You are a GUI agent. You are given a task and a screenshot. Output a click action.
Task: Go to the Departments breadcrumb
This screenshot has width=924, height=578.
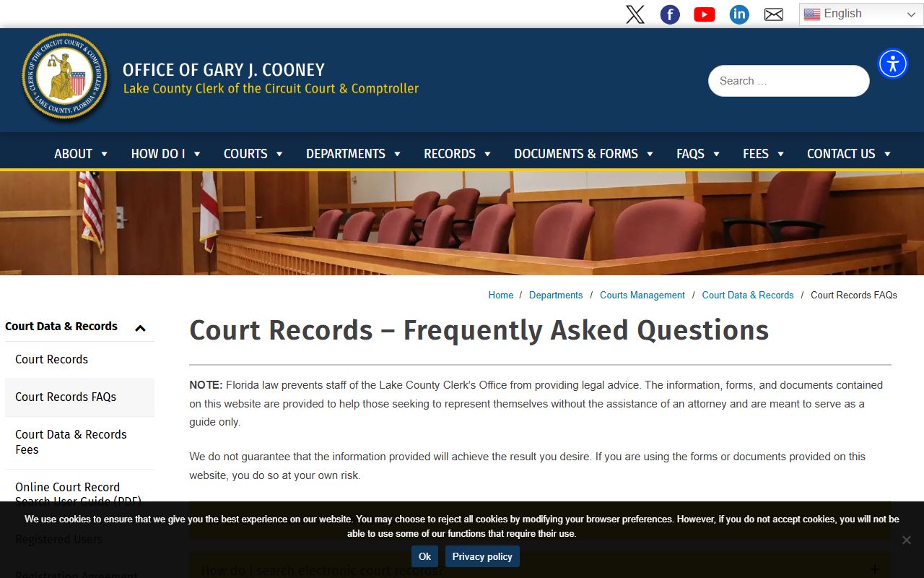pyautogui.click(x=556, y=295)
